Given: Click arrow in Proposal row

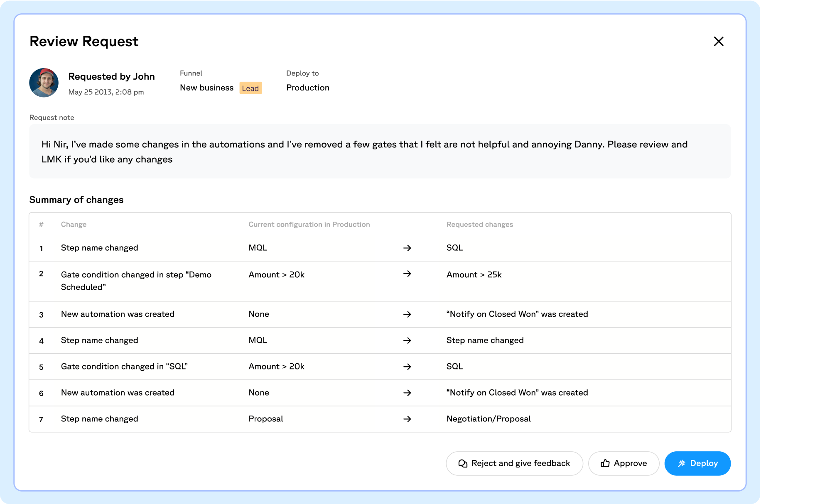Looking at the screenshot, I should click(x=407, y=419).
